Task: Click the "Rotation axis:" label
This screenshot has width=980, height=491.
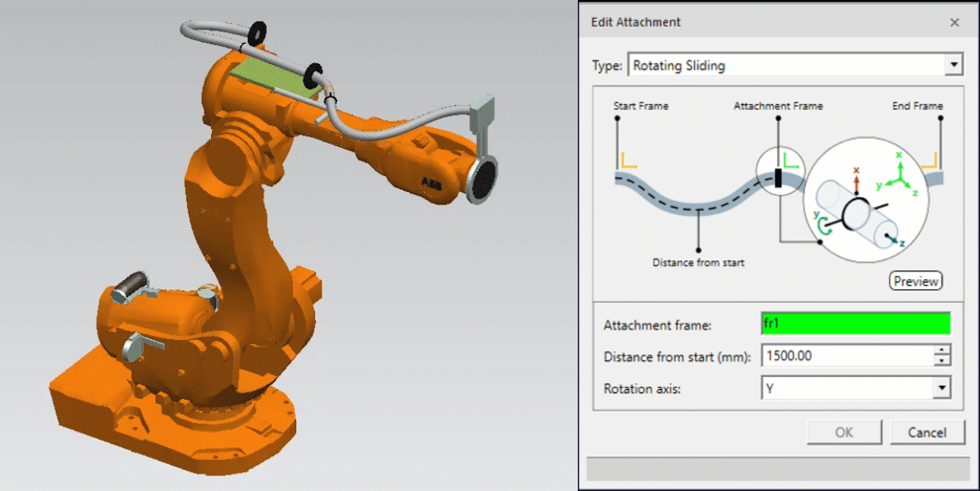Action: 642,388
